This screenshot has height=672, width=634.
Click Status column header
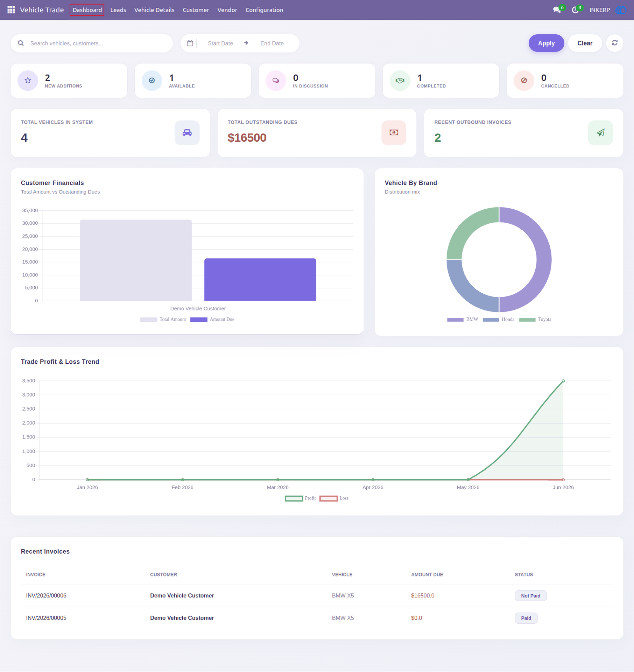pyautogui.click(x=524, y=575)
